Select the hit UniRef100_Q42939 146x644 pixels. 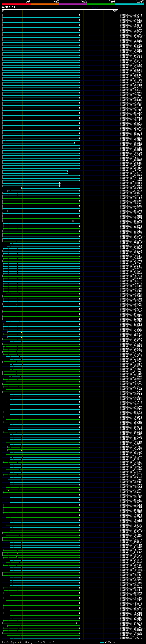(x=131, y=37)
